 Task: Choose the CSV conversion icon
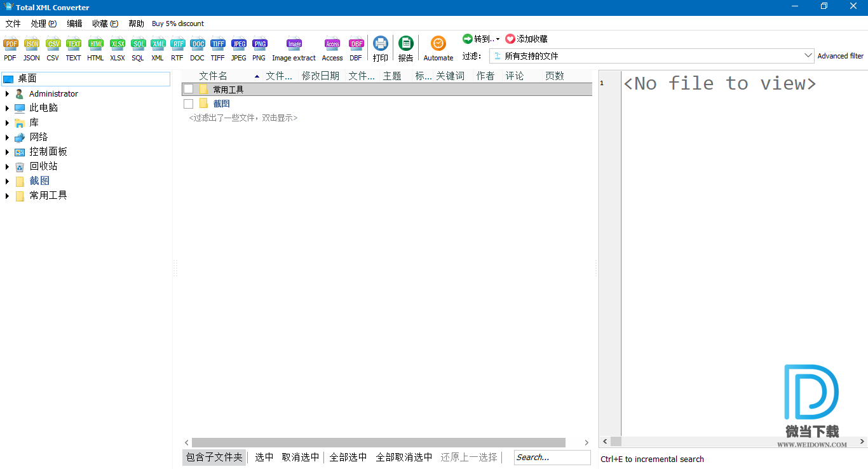[x=53, y=44]
